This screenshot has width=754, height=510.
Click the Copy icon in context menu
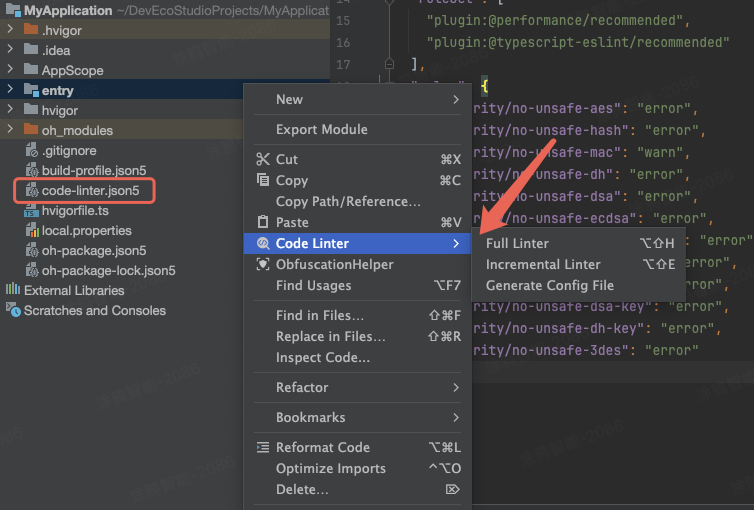pos(263,180)
